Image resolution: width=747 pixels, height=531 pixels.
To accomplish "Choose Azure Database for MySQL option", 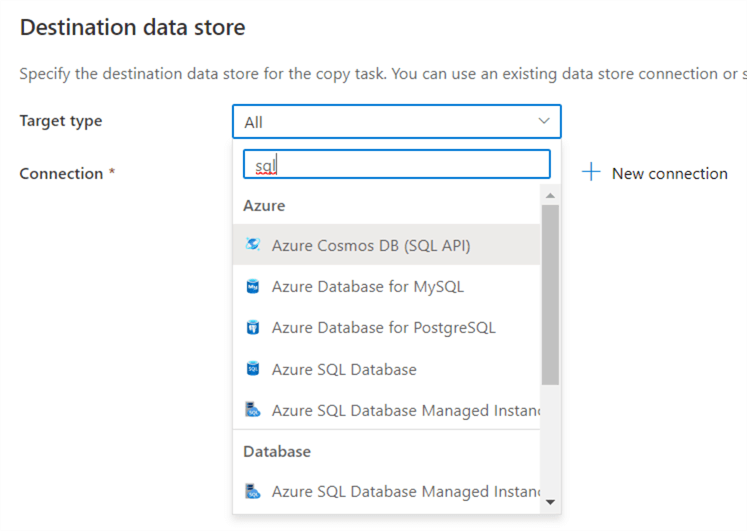I will click(386, 286).
